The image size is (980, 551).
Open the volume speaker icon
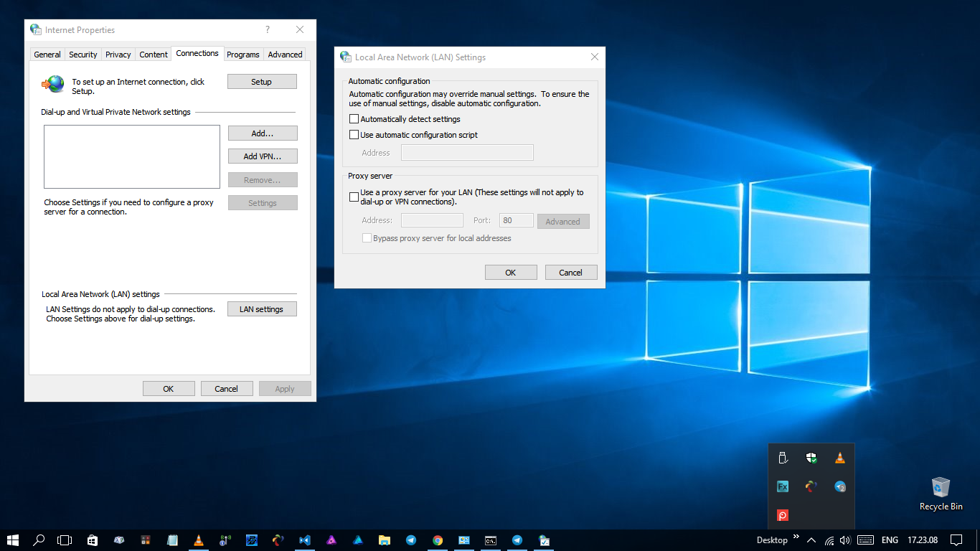coord(845,540)
